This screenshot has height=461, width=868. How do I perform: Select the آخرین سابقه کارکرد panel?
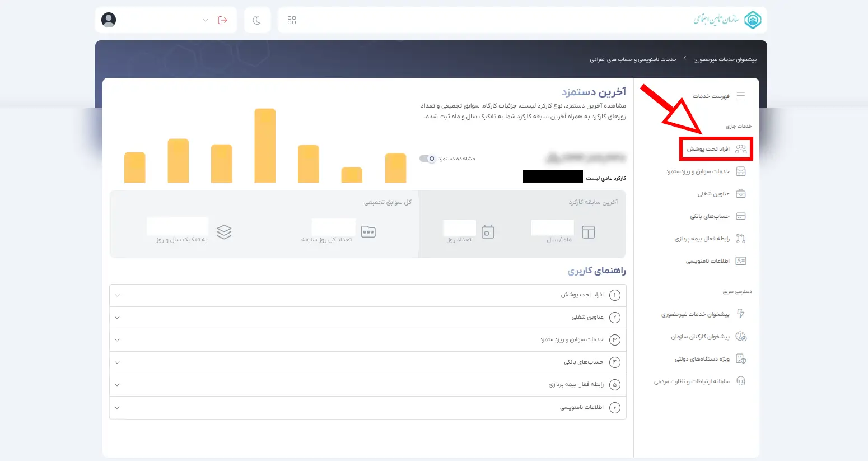pos(522,224)
